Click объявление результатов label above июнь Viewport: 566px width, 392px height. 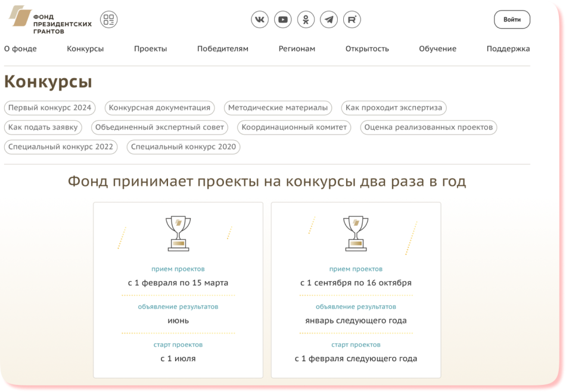(178, 307)
